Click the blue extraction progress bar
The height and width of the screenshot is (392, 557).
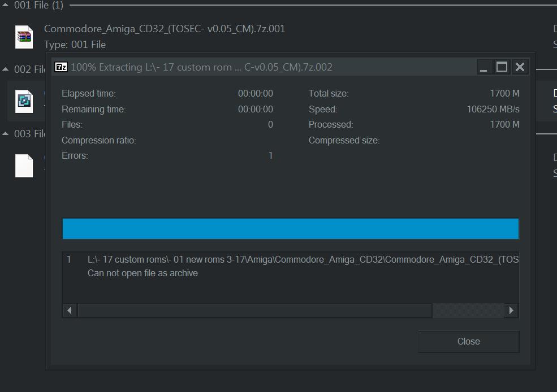point(291,228)
